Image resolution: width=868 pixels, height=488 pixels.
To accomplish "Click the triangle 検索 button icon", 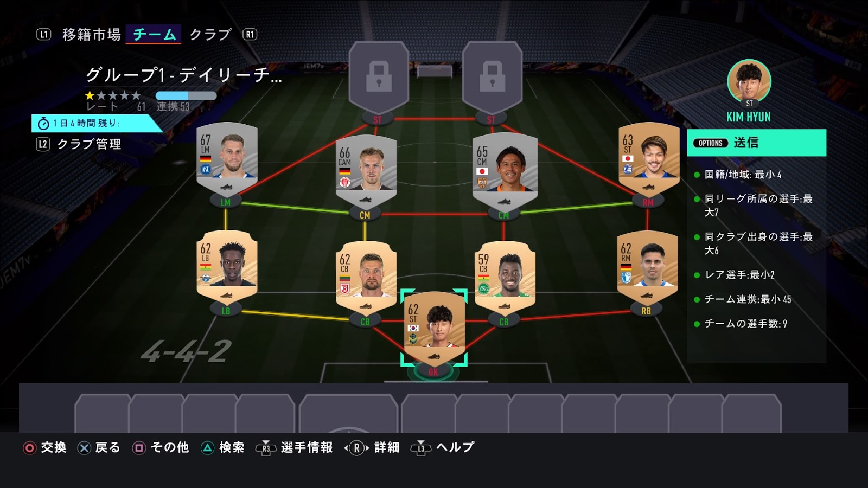I will [x=208, y=448].
